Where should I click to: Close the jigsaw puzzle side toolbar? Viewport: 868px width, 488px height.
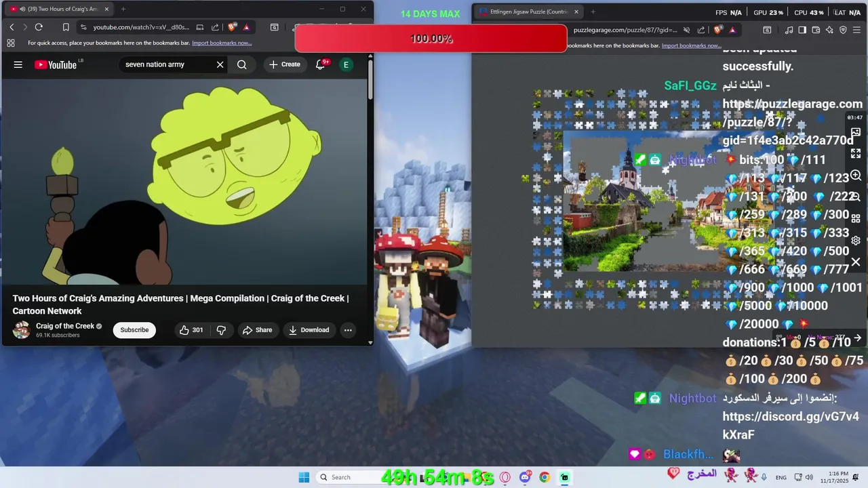(856, 262)
